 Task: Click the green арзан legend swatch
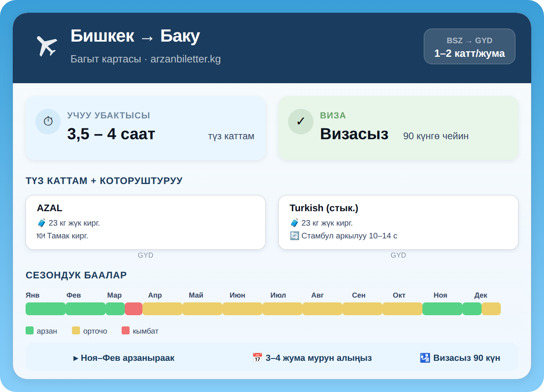30,330
